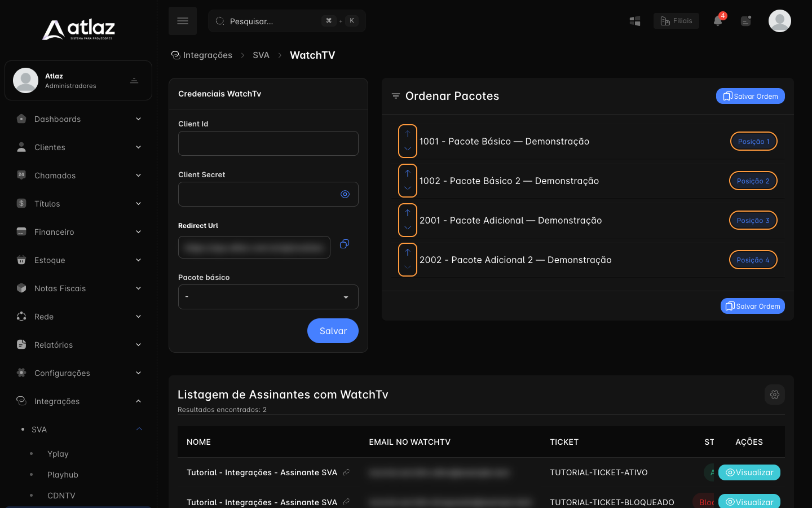
Task: Open the subscriber listing settings gear
Action: 775,395
